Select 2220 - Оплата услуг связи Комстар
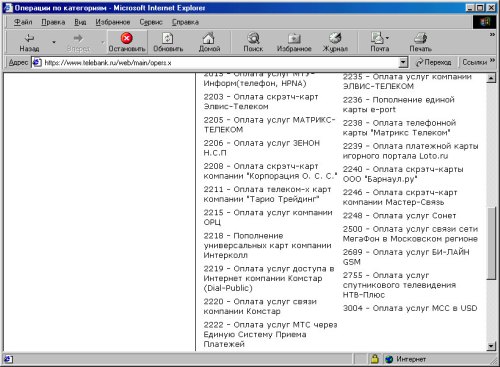 pyautogui.click(x=260, y=306)
